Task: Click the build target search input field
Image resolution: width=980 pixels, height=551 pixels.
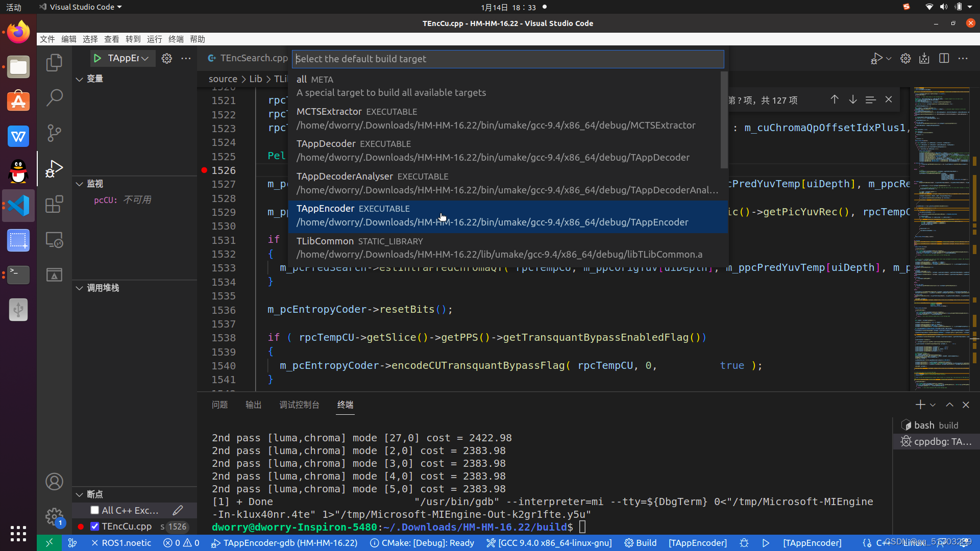Action: coord(507,59)
